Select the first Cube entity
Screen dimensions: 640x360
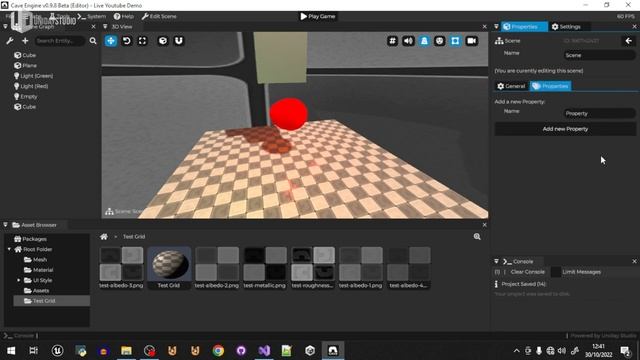click(x=25, y=55)
